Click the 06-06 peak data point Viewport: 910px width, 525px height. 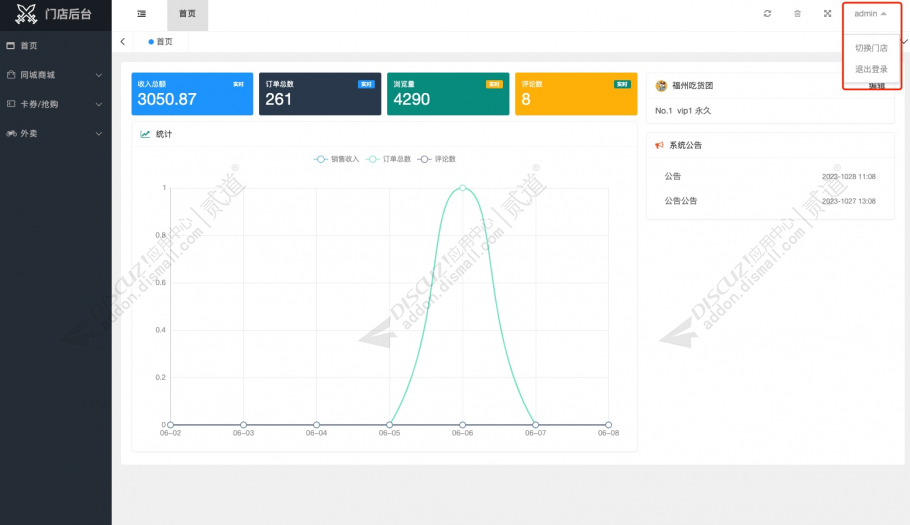pyautogui.click(x=462, y=187)
